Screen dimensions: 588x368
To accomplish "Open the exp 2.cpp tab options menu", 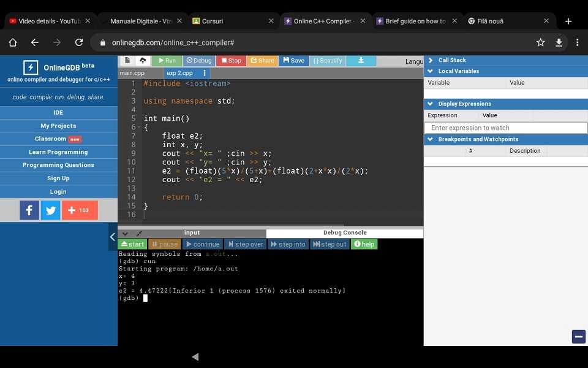I will (205, 73).
